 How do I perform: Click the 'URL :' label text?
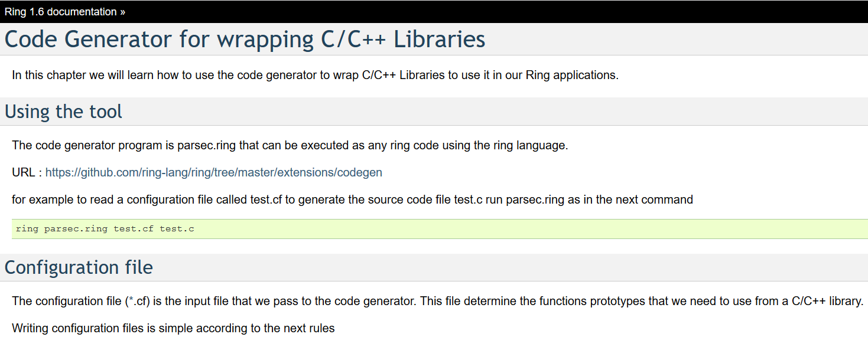coord(27,173)
